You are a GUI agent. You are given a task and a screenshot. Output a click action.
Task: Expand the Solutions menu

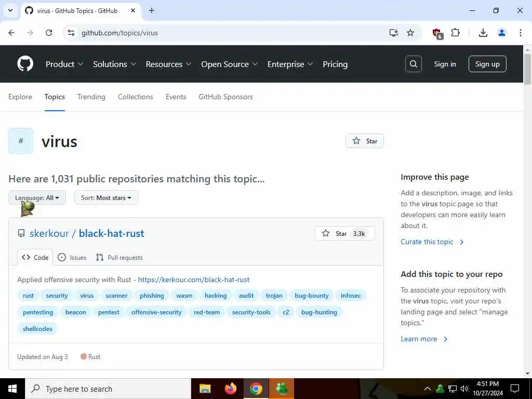114,64
